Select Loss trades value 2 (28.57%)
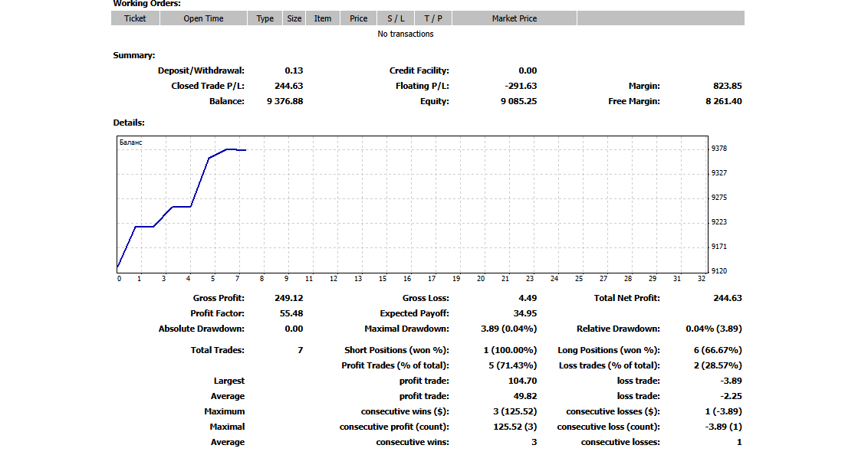This screenshot has height=455, width=868. click(718, 366)
